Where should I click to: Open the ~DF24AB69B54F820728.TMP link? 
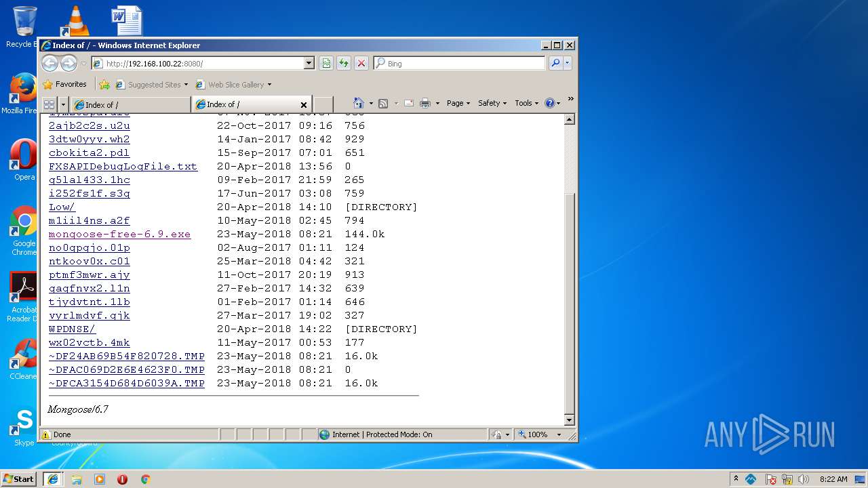click(126, 356)
